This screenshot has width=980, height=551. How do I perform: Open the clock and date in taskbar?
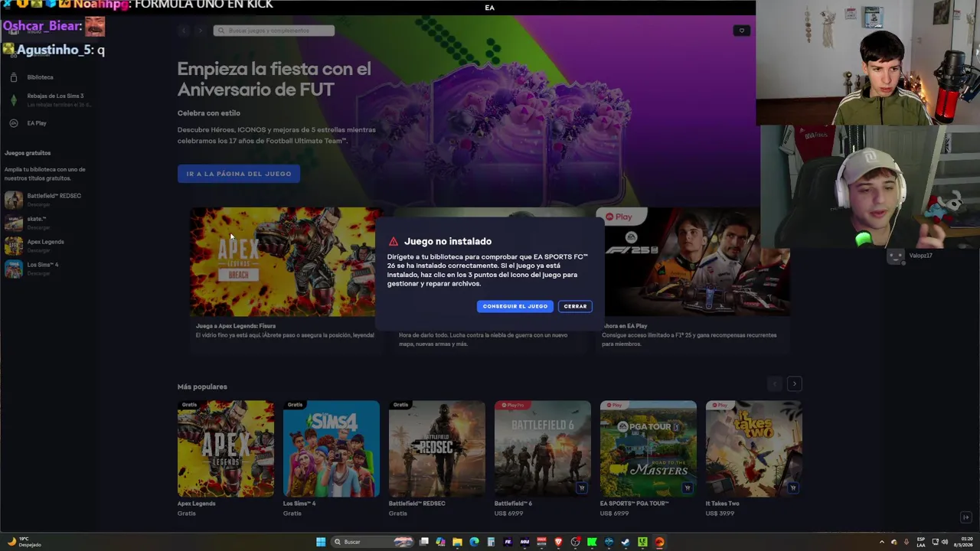[x=962, y=542]
